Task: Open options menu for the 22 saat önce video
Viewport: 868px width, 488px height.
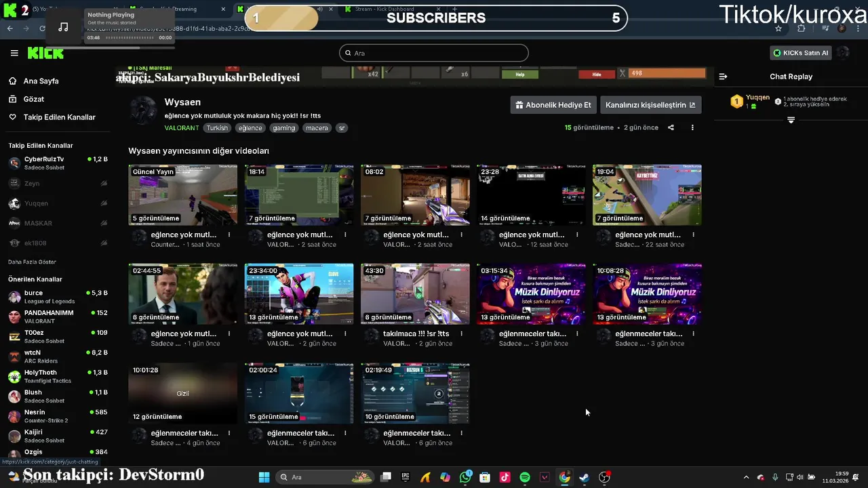Action: [693, 235]
